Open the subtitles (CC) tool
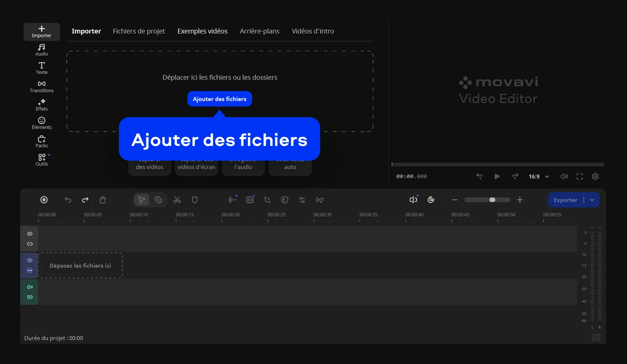This screenshot has width=627, height=364. coord(250,199)
